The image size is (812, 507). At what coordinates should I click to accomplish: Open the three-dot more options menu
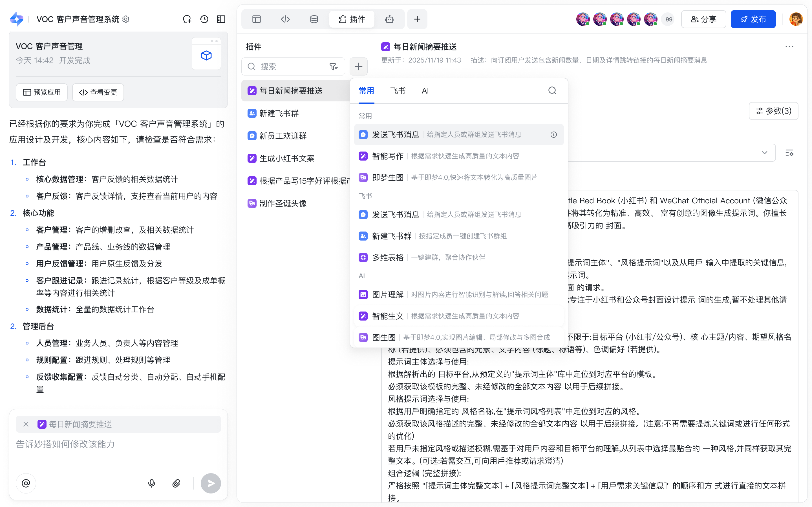[x=789, y=46]
